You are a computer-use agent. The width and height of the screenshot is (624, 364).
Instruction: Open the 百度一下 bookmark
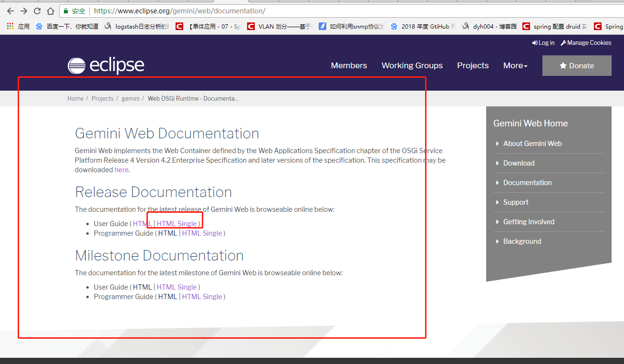67,26
